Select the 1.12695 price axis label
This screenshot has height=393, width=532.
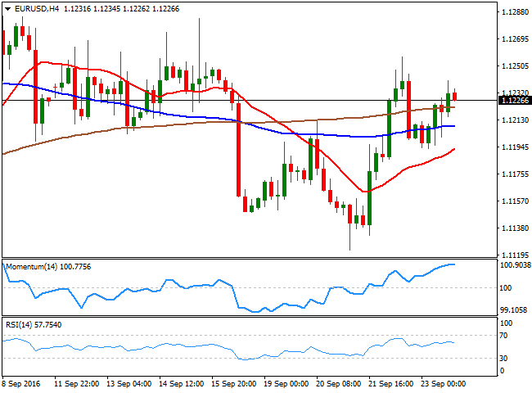[515, 39]
